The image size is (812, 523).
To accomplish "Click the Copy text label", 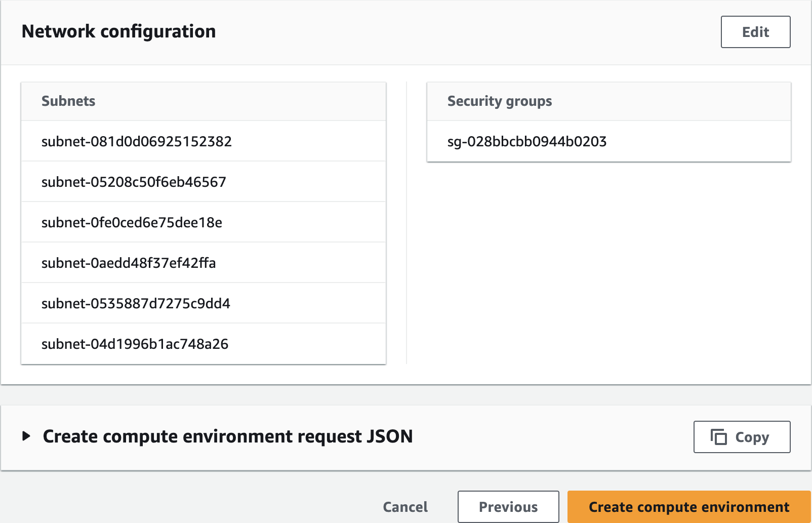I will pyautogui.click(x=752, y=437).
